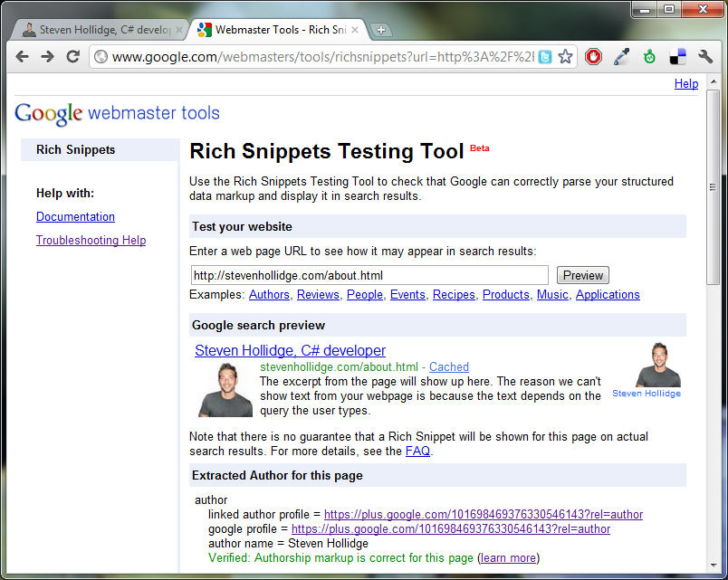
Task: Click the Steven Hollidge name under right photo
Action: pos(647,394)
